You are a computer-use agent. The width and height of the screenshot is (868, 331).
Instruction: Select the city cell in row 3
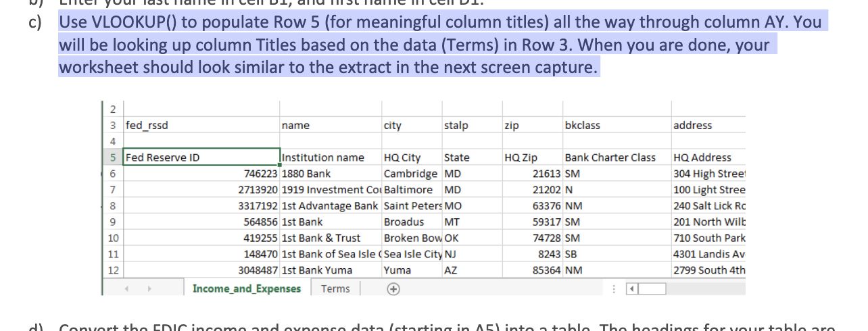click(x=411, y=125)
